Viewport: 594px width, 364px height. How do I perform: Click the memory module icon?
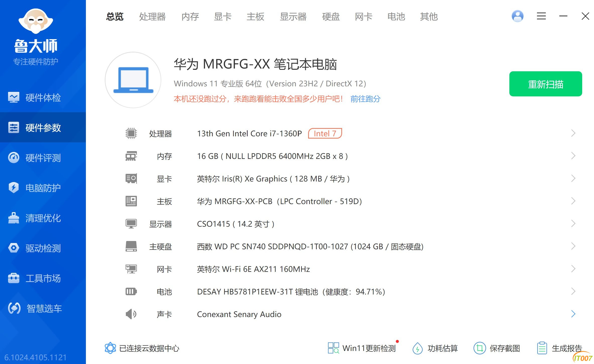click(131, 156)
